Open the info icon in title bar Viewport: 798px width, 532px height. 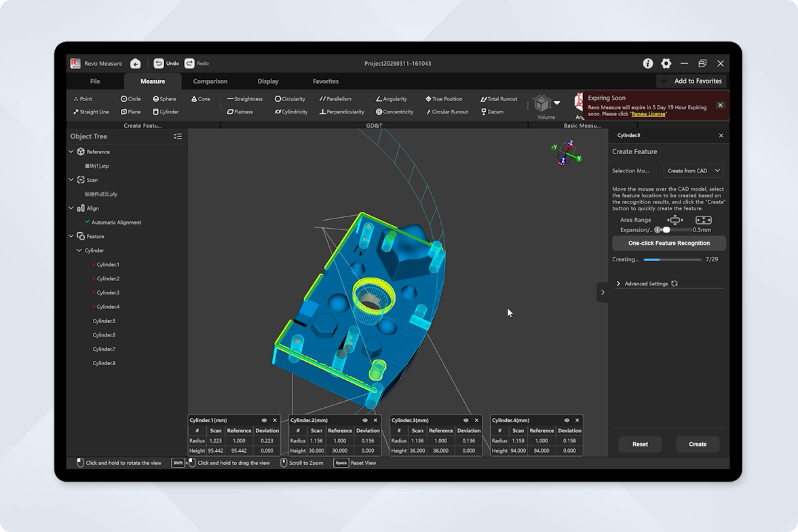648,63
